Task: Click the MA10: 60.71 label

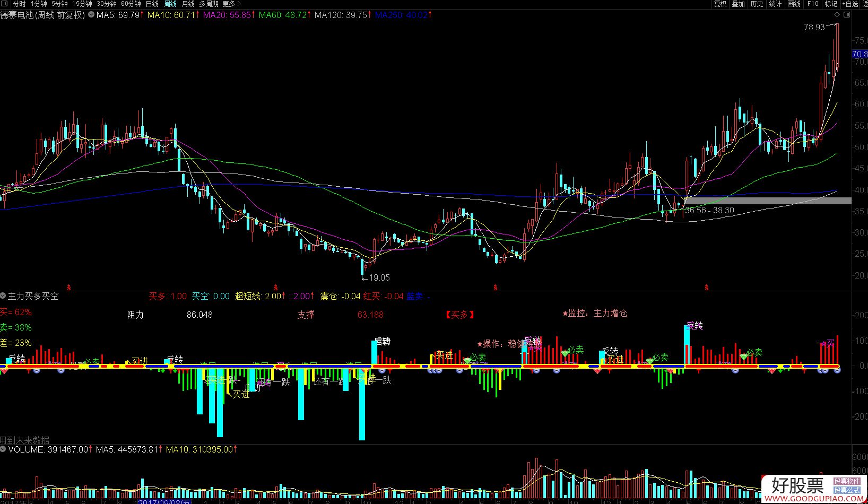Action: coord(173,15)
